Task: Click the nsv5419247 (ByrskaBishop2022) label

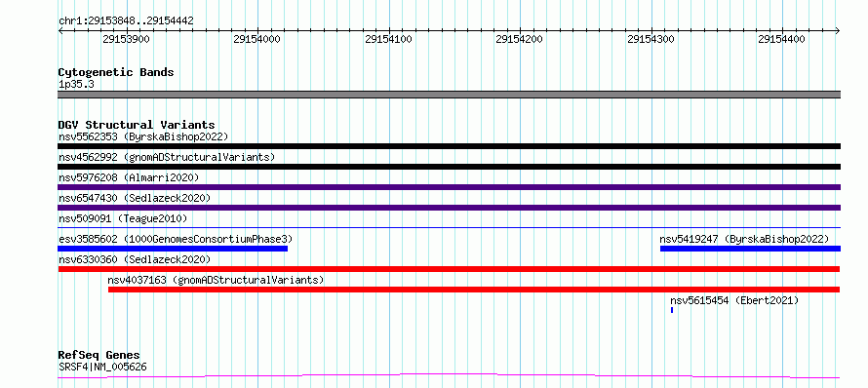Action: [744, 239]
